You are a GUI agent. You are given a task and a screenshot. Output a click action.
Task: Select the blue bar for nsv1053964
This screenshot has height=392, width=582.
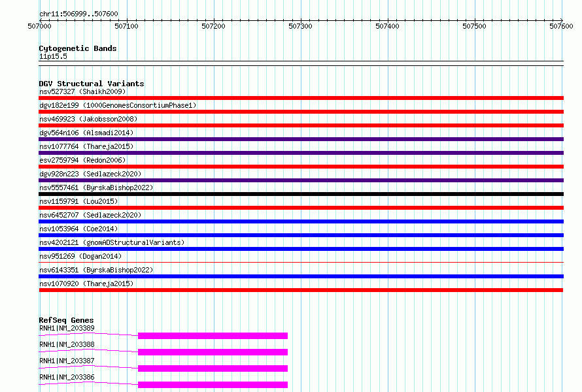(301, 235)
